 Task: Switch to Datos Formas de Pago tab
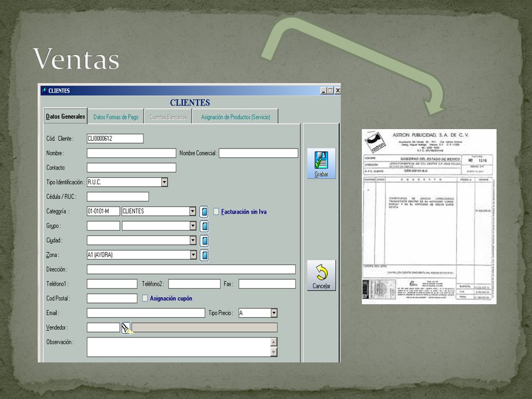coord(116,117)
